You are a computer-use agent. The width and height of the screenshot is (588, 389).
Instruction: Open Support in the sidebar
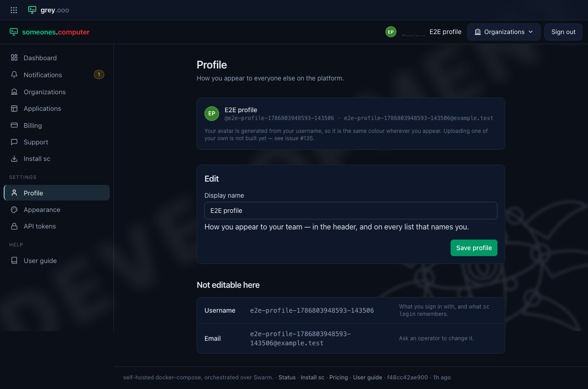click(57, 142)
